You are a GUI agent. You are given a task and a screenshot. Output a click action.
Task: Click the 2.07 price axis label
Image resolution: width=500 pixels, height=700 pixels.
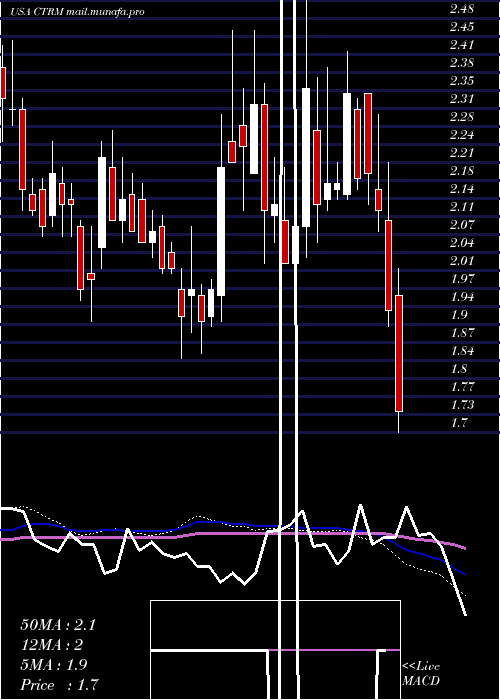(x=462, y=225)
